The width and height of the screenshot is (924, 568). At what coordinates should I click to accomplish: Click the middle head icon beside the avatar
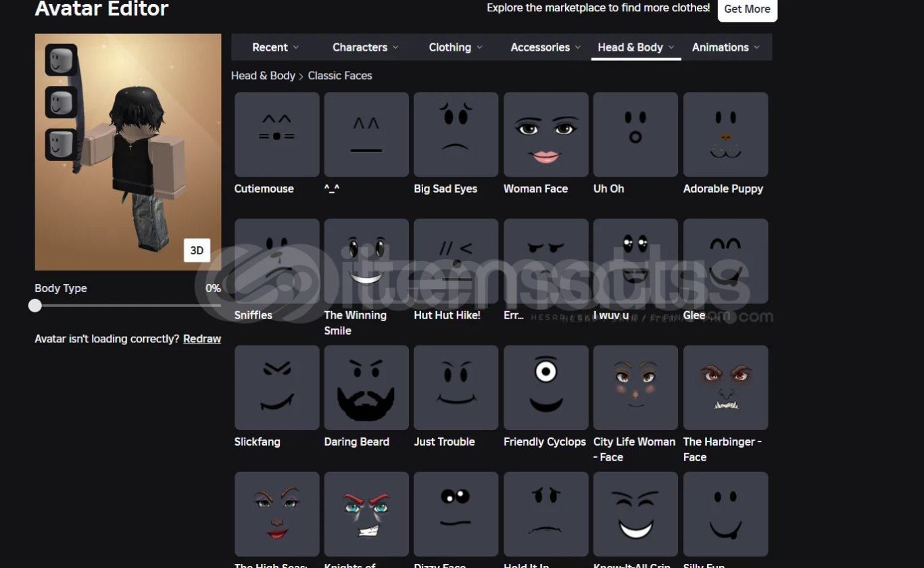point(61,102)
